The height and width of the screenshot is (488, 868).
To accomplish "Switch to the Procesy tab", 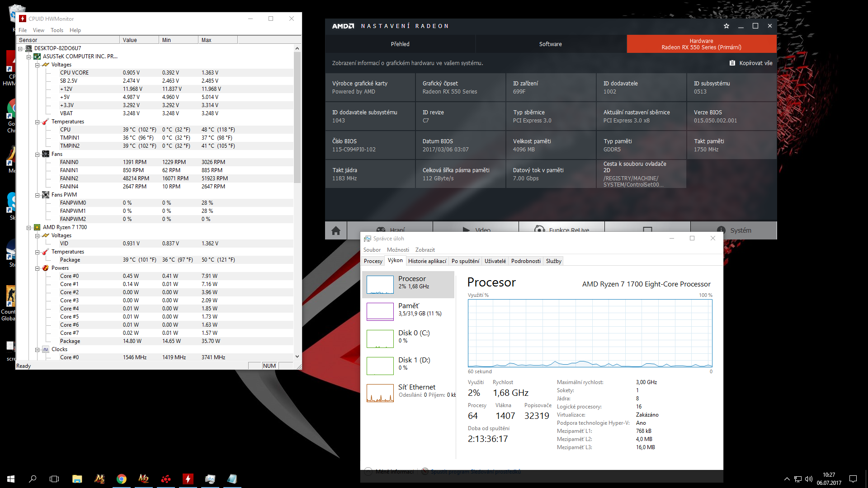I will [x=373, y=261].
